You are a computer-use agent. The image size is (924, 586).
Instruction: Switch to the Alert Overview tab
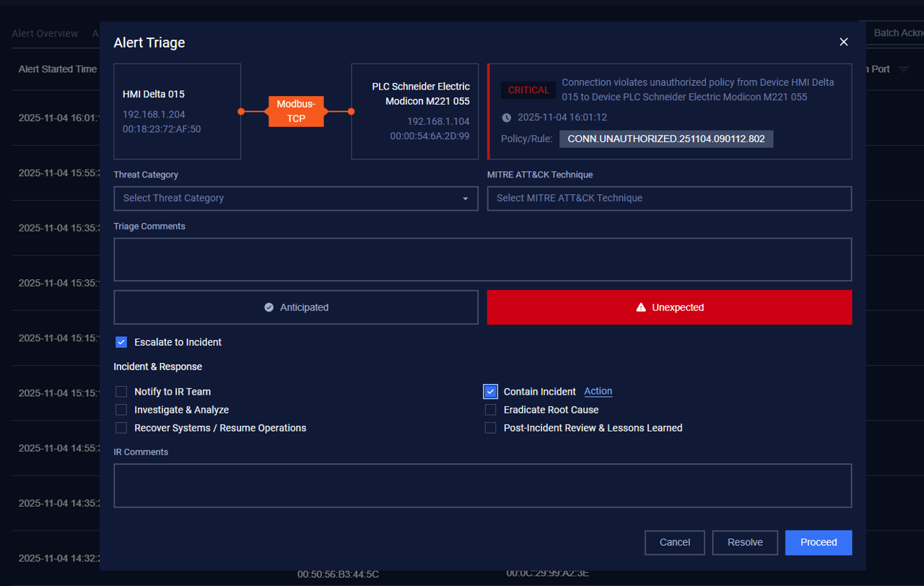tap(45, 34)
